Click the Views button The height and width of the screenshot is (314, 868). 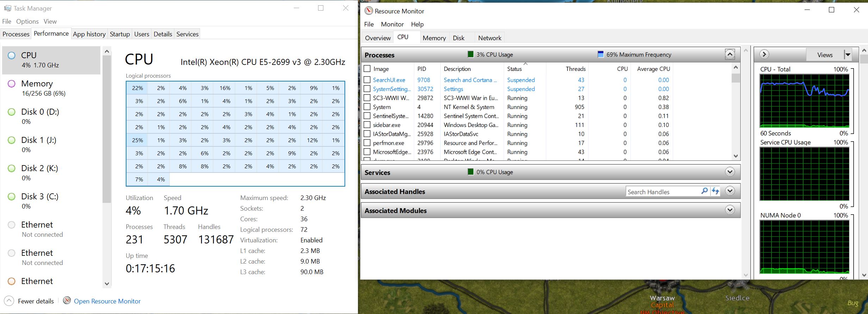click(825, 55)
